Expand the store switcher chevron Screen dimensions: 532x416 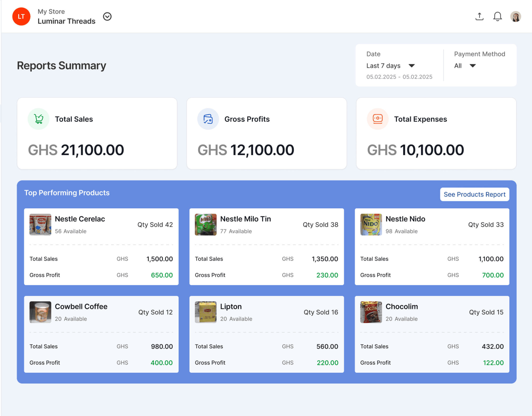[107, 16]
